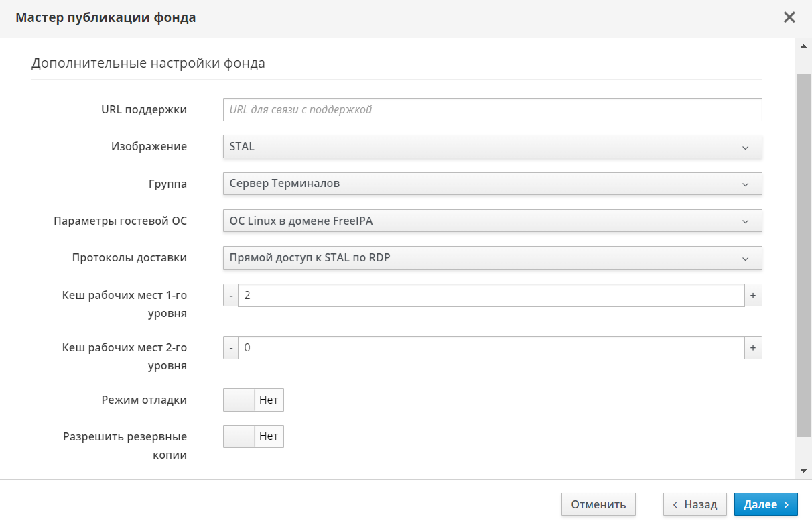Screen dimensions: 812x529
Task: Decrease level 2 workplace cache with minus
Action: 230,348
